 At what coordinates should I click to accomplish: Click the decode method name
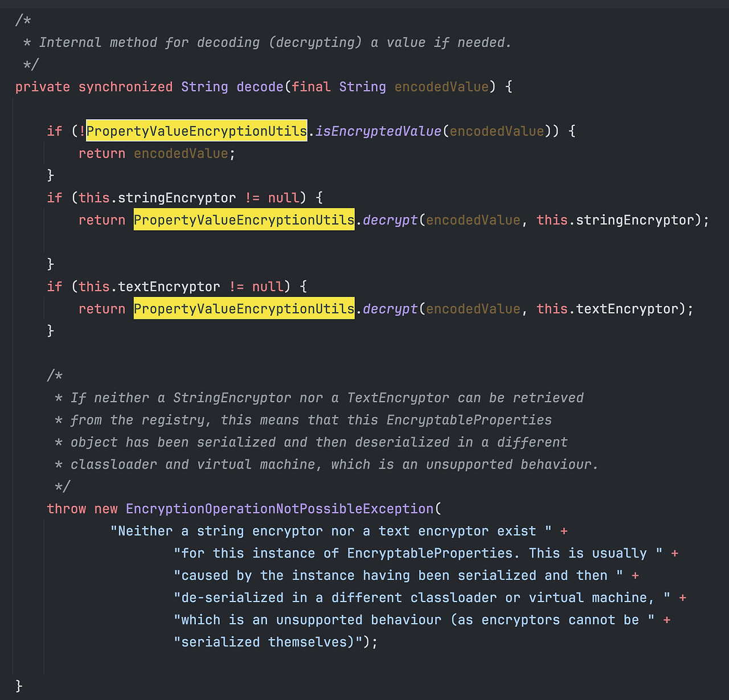point(260,87)
